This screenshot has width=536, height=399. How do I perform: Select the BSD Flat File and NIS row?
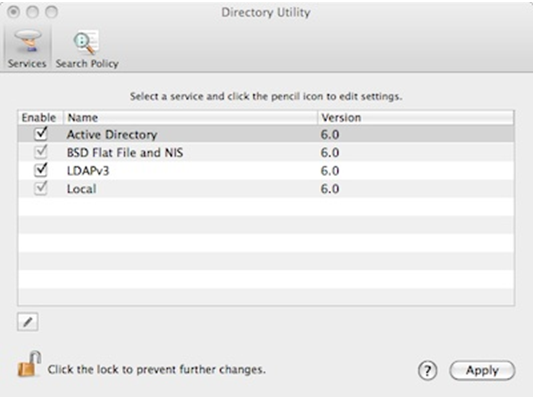[266, 152]
